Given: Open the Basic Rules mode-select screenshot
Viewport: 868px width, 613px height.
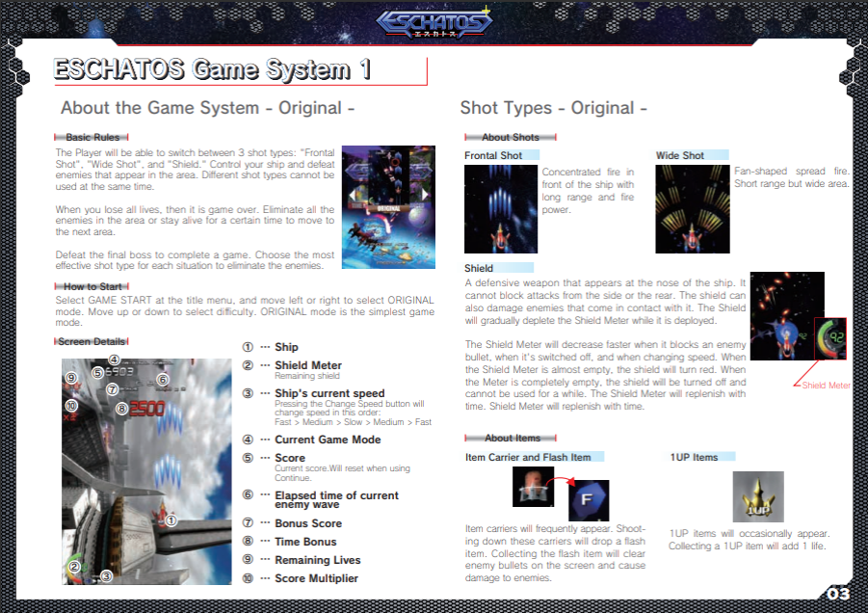Looking at the screenshot, I should (388, 207).
